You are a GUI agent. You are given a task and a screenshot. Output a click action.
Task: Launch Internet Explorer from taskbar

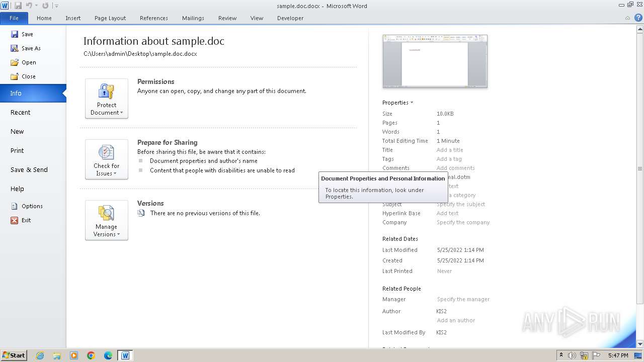pos(40,355)
